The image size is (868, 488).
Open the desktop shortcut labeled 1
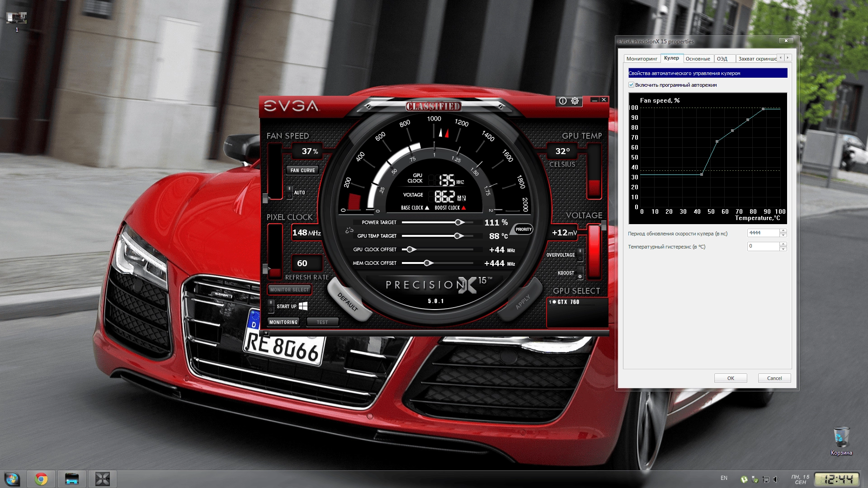click(17, 22)
